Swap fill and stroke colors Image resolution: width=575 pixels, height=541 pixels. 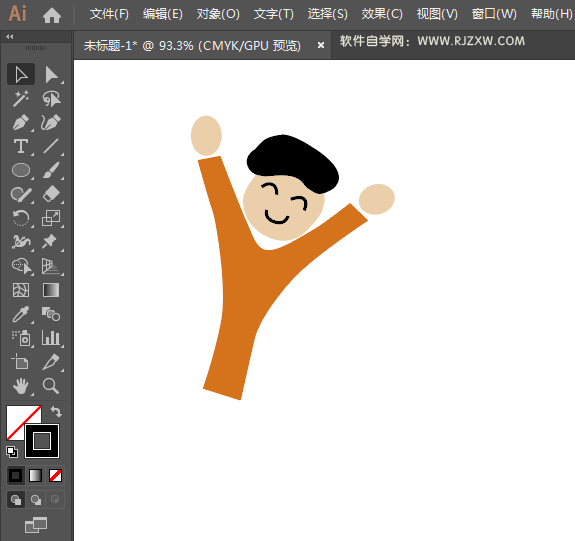(56, 412)
